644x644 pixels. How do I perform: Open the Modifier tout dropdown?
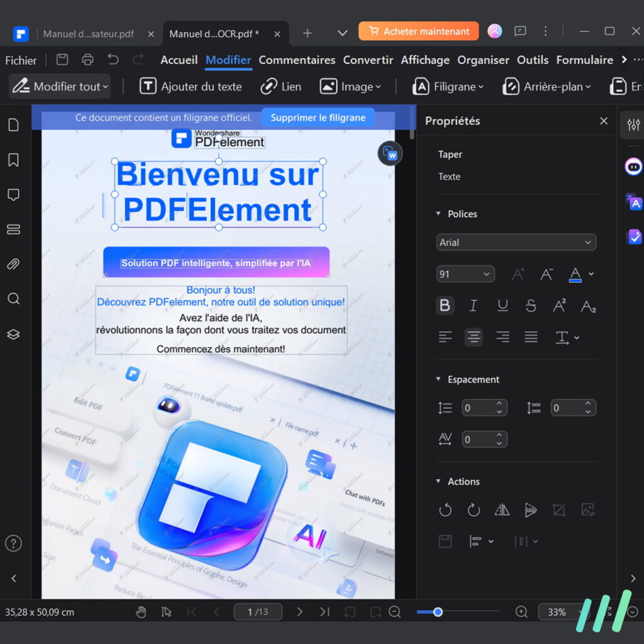coord(60,86)
